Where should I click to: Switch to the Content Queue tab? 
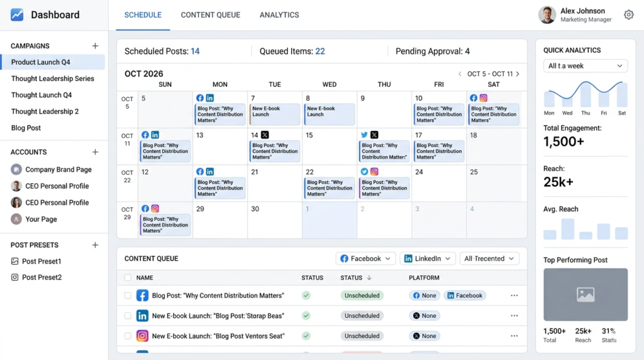click(x=210, y=15)
